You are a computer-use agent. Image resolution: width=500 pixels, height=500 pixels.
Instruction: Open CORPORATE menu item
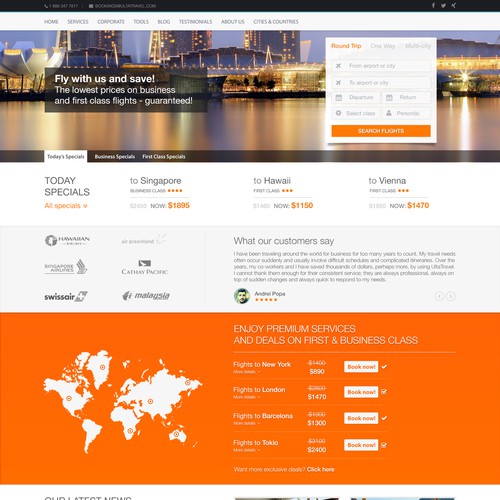(x=111, y=22)
